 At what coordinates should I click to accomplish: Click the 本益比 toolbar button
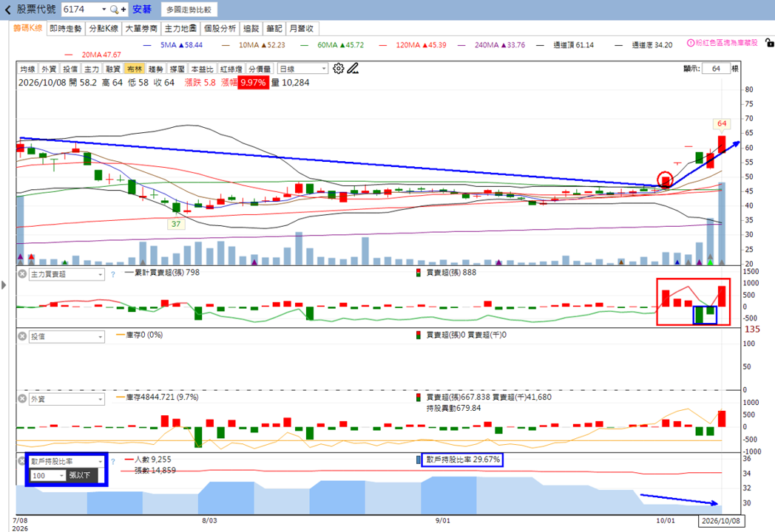[x=202, y=69]
